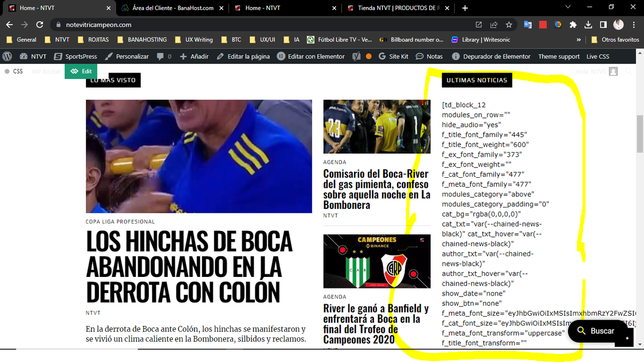Close the Área del Cliente BanaHost tab
The image size is (644, 362).
pos(221,8)
